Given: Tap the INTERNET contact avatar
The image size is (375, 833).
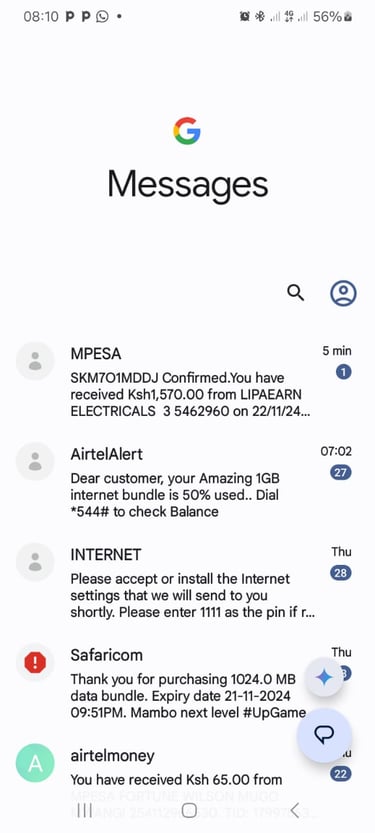Looking at the screenshot, I should (x=35, y=562).
